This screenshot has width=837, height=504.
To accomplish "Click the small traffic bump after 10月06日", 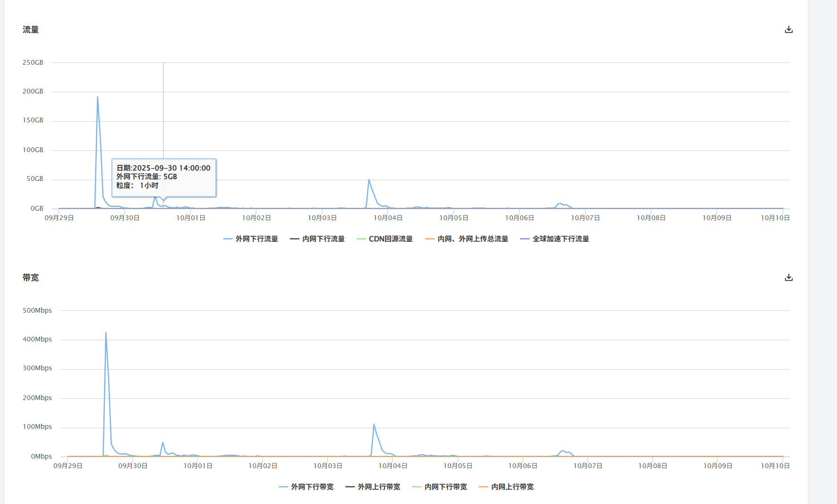I will (x=561, y=204).
